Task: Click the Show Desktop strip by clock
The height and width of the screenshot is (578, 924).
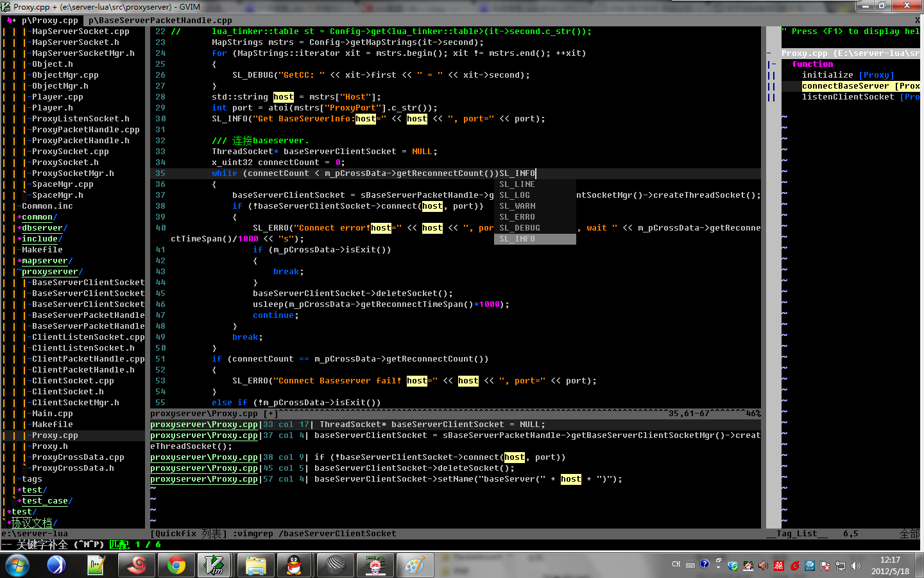Action: click(x=920, y=565)
